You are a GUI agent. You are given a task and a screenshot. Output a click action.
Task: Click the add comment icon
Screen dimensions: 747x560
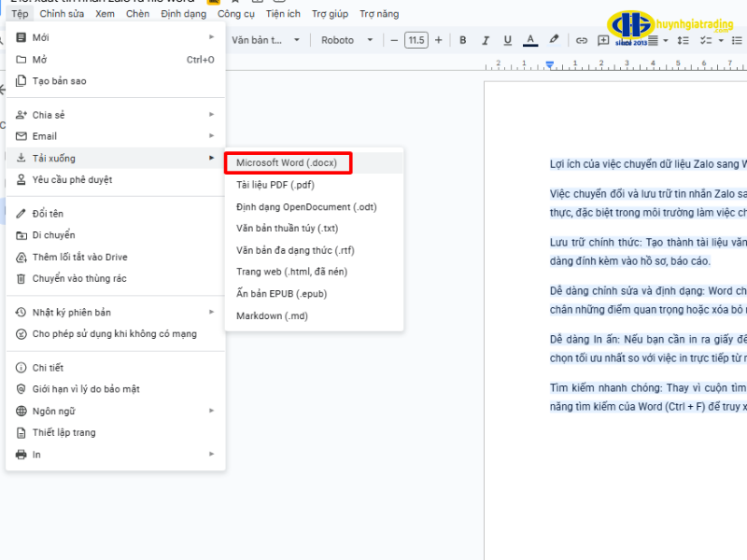[x=603, y=40]
